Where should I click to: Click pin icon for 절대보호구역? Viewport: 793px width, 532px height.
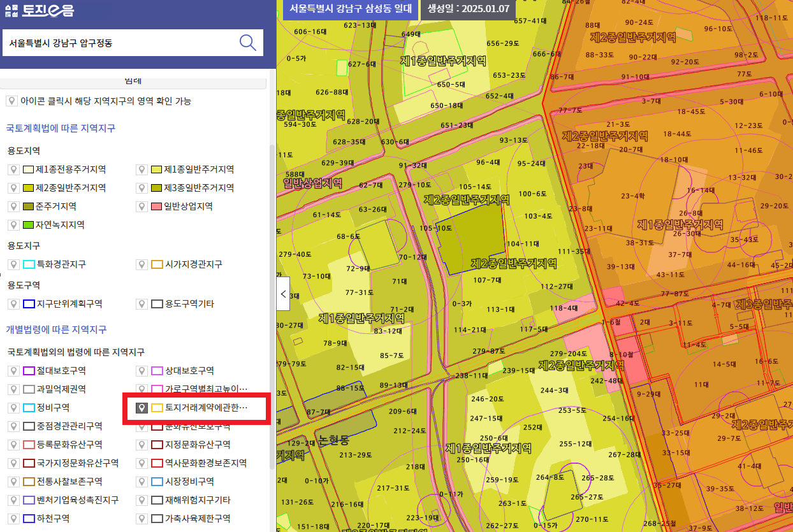(12, 371)
